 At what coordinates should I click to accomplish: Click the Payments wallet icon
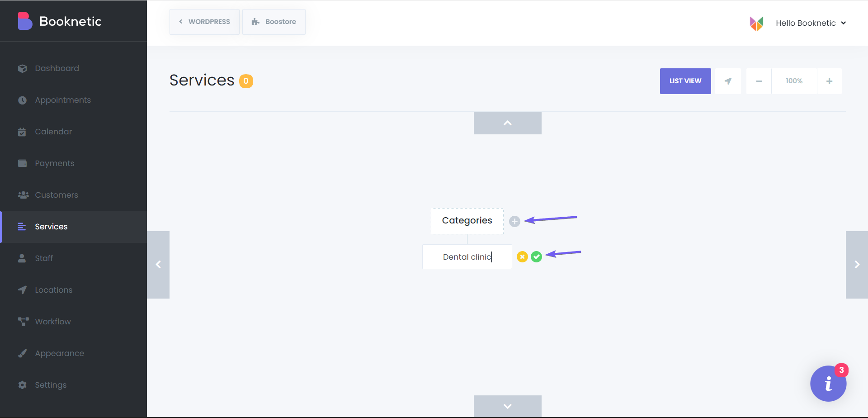[x=22, y=163]
